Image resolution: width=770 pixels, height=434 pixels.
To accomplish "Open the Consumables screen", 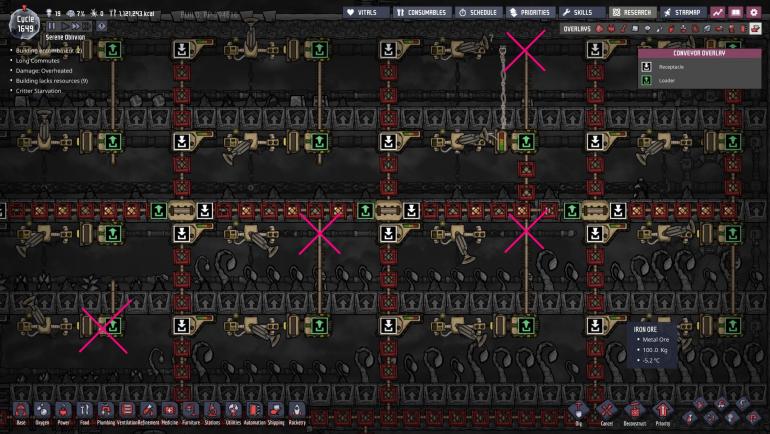I will 421,12.
